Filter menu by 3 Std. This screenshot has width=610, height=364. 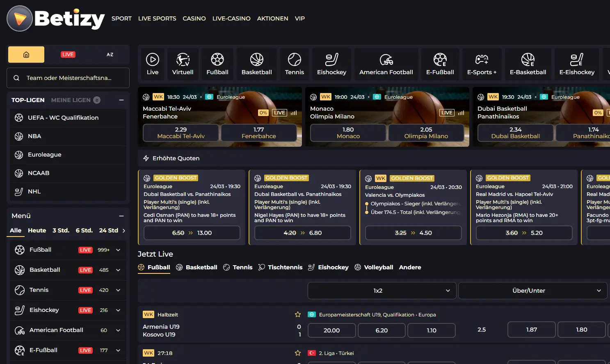click(61, 230)
